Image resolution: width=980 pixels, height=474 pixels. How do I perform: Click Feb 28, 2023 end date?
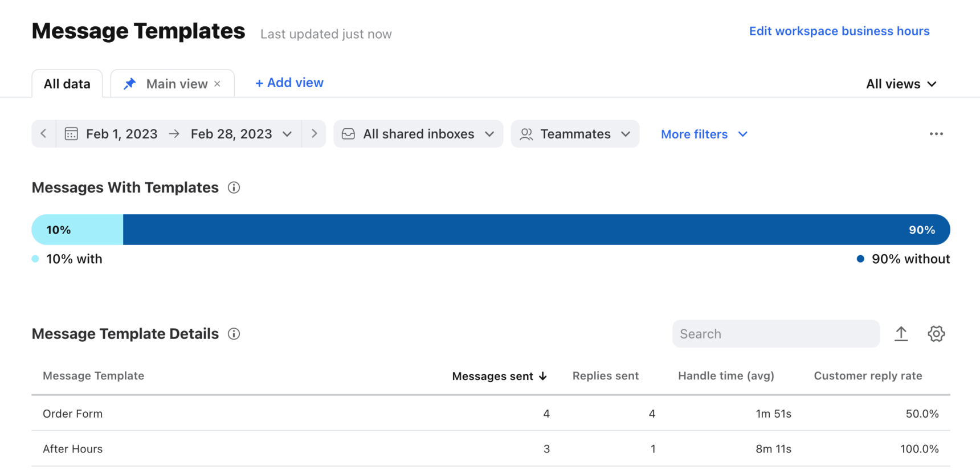[x=231, y=134]
